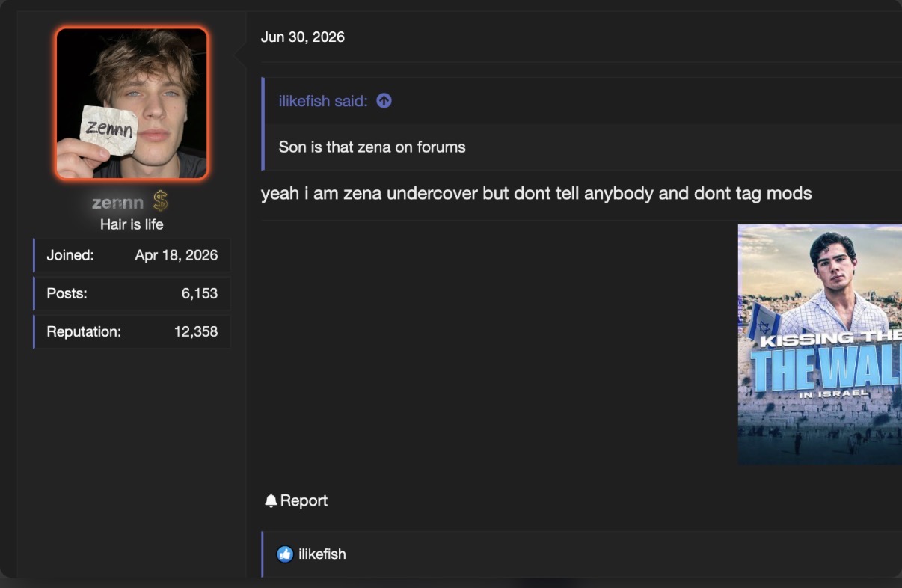
Task: Open the Kissing The Wall image attachment
Action: (x=820, y=345)
